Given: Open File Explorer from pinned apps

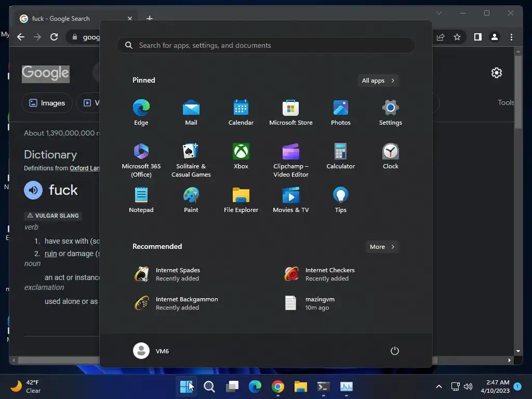Looking at the screenshot, I should pyautogui.click(x=241, y=200).
